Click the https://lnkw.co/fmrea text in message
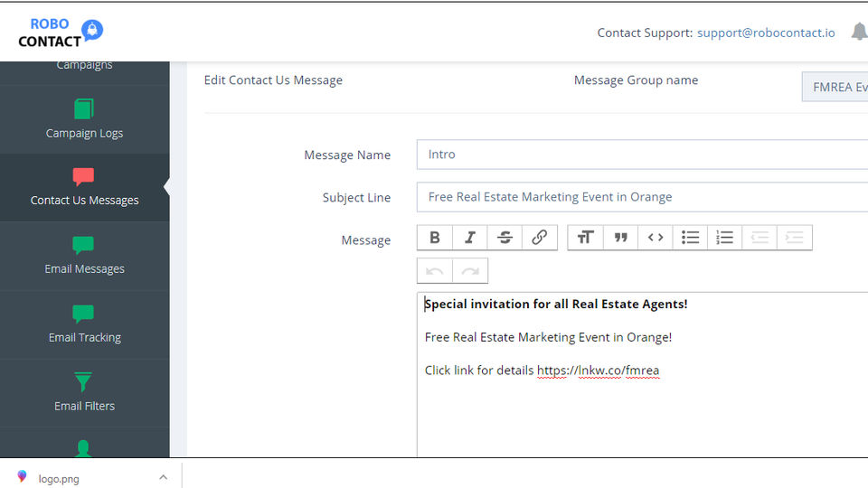 [x=598, y=371]
